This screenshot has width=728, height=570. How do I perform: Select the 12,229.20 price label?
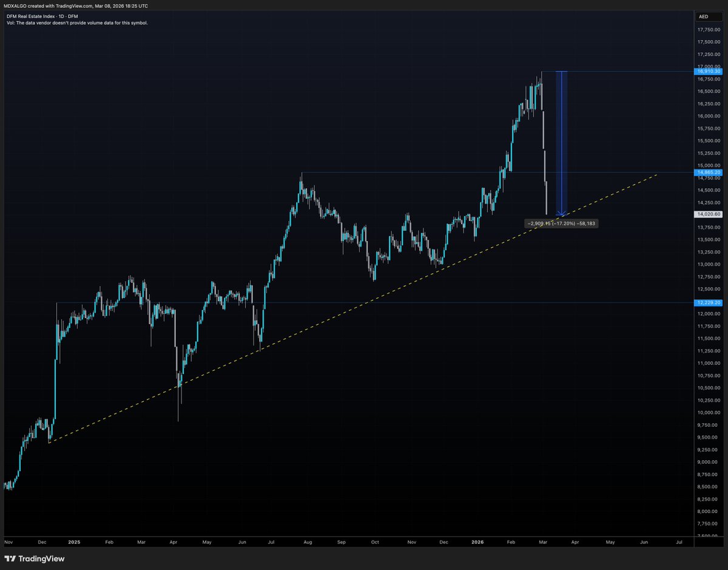point(709,302)
